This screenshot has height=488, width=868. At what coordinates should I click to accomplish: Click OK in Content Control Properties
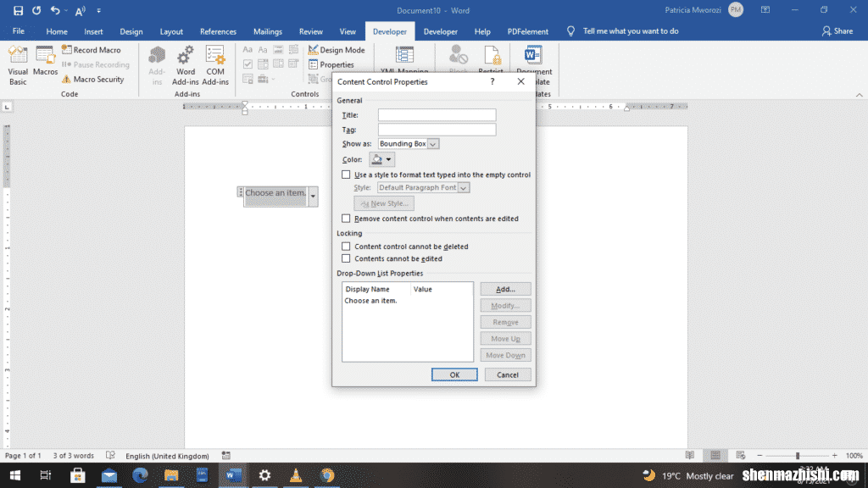(x=454, y=374)
